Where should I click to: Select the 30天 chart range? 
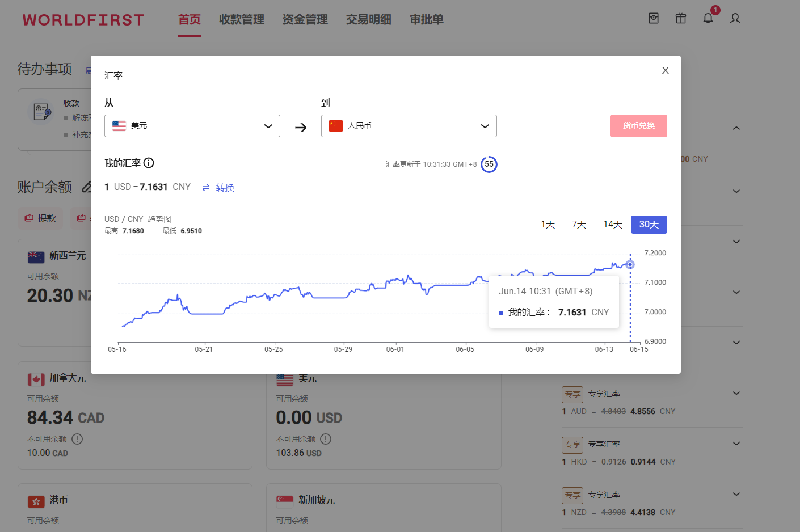[649, 225]
